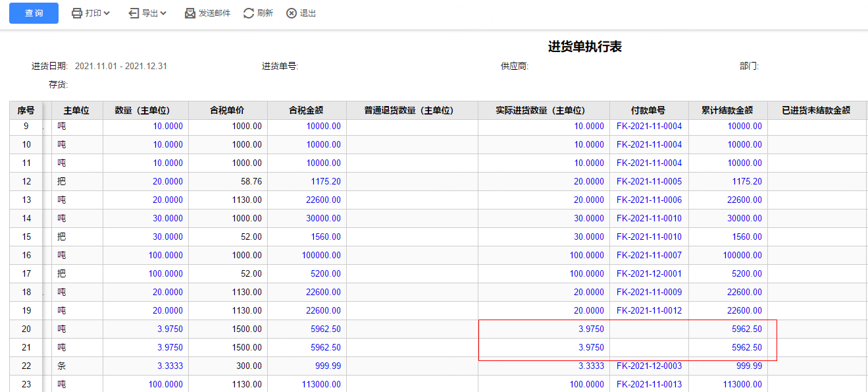This screenshot has width=868, height=392.
Task: Click 数量 value 3.9750 in row 20
Action: (x=170, y=329)
